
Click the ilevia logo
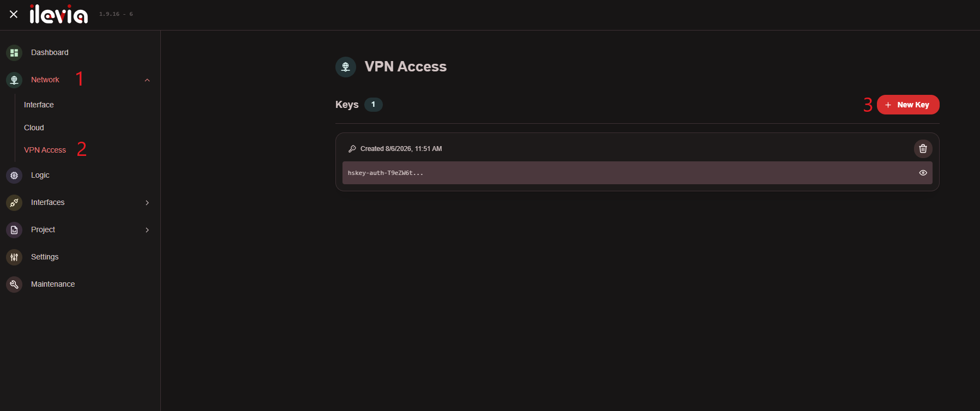click(x=59, y=14)
